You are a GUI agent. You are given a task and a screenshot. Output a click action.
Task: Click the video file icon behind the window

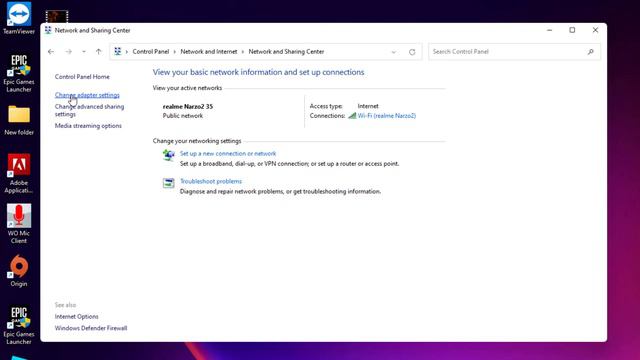[57, 16]
